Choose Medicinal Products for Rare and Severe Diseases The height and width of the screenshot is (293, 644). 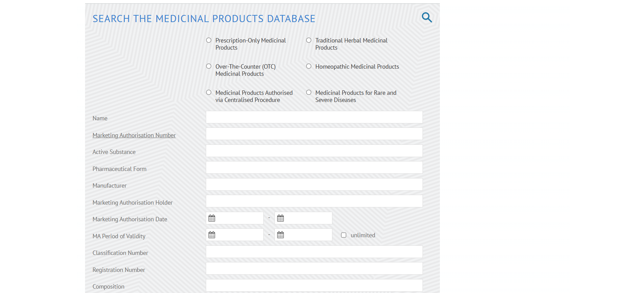click(x=309, y=92)
